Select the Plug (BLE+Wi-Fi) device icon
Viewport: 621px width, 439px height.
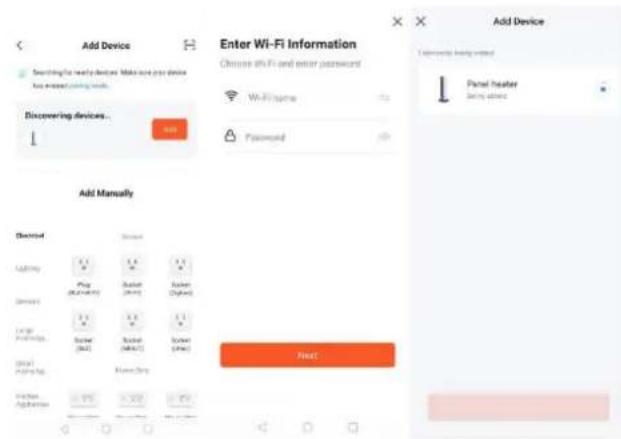tap(84, 266)
